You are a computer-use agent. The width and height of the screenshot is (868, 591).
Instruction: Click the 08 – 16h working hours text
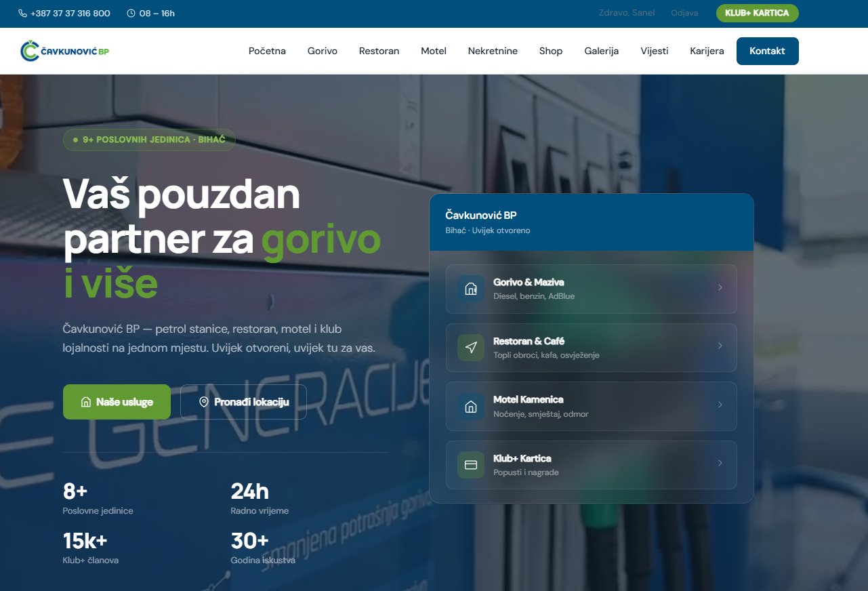click(157, 14)
